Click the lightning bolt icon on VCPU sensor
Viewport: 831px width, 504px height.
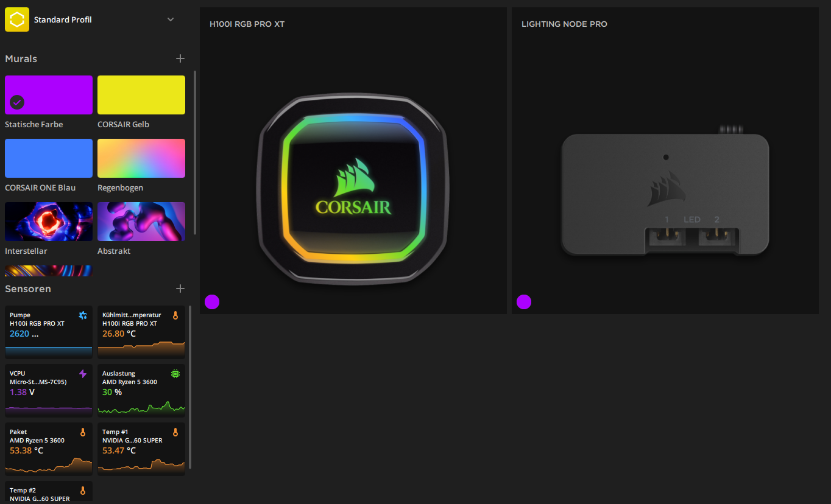(83, 374)
